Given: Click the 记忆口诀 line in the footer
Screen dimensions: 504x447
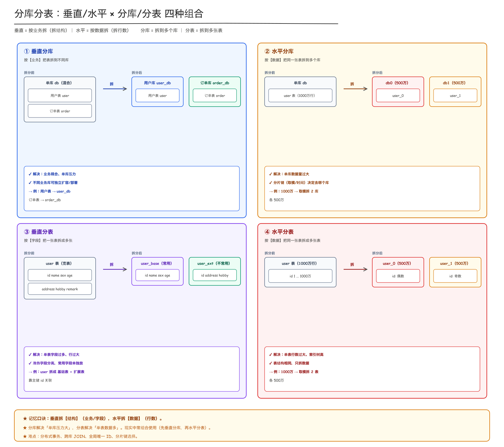Looking at the screenshot, I should click(x=92, y=418).
